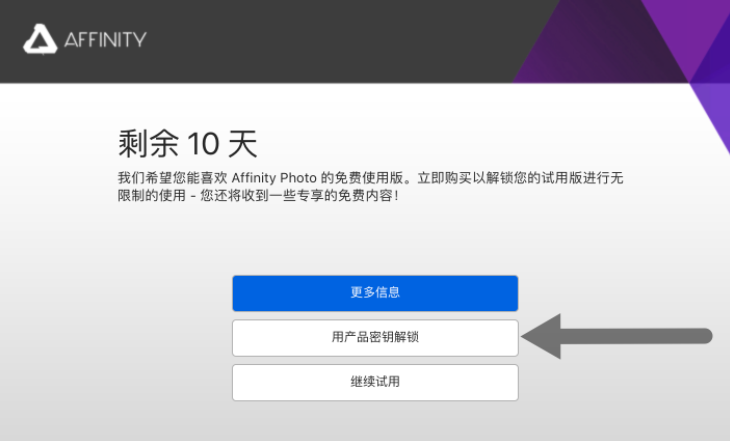Click the tail end of the gray arrow
Viewport: 730px width, 441px height.
pyautogui.click(x=703, y=336)
